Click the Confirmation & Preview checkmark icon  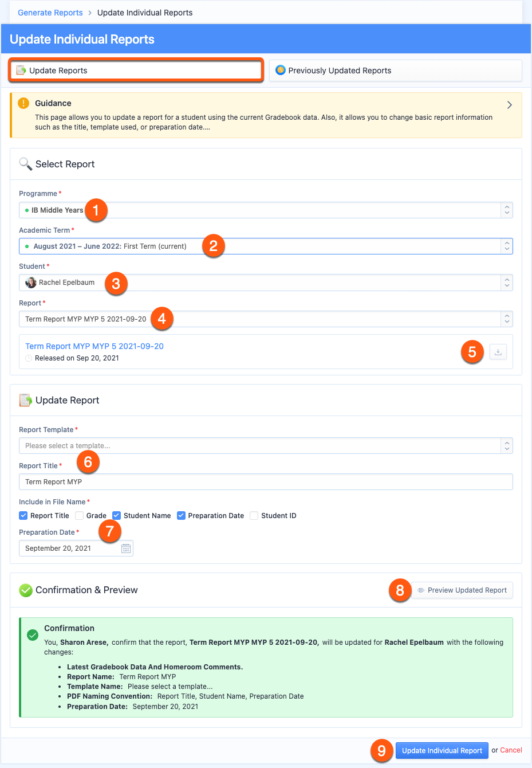pos(26,590)
